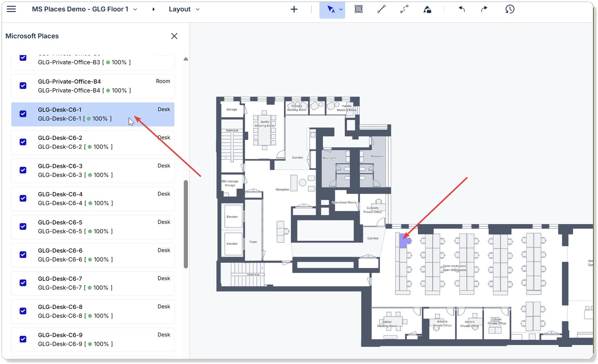Image resolution: width=598 pixels, height=364 pixels.
Task: Click the scroll-up arrow of the list
Action: coord(186,59)
